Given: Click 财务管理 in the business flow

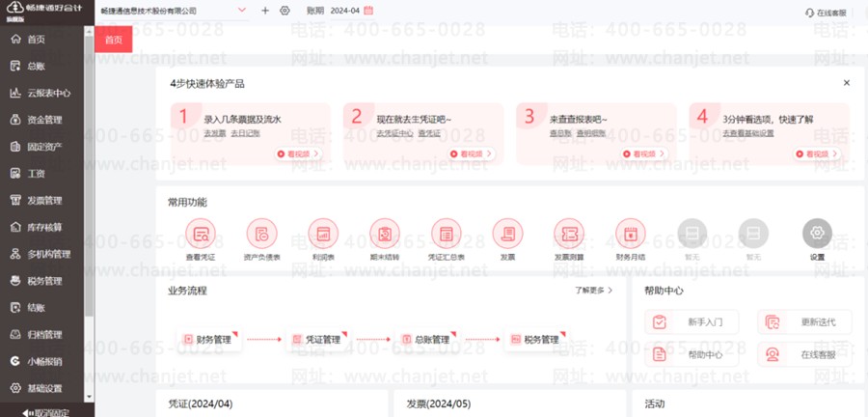Looking at the screenshot, I should (x=208, y=340).
